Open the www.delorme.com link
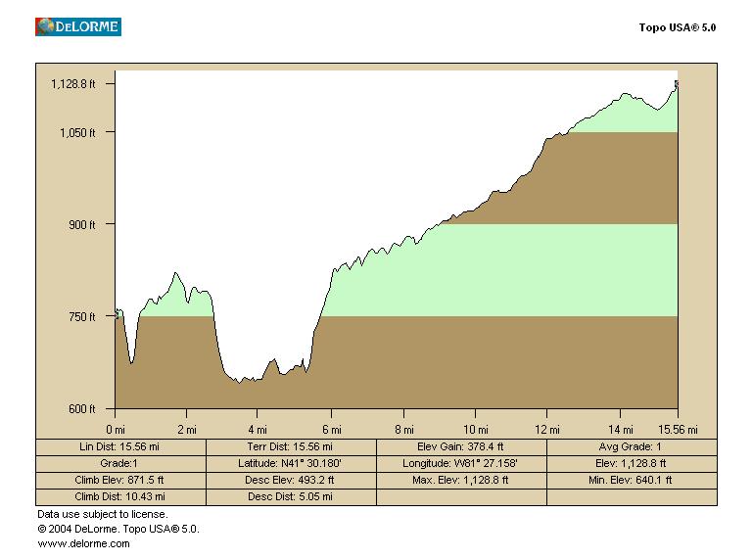 pyautogui.click(x=83, y=543)
